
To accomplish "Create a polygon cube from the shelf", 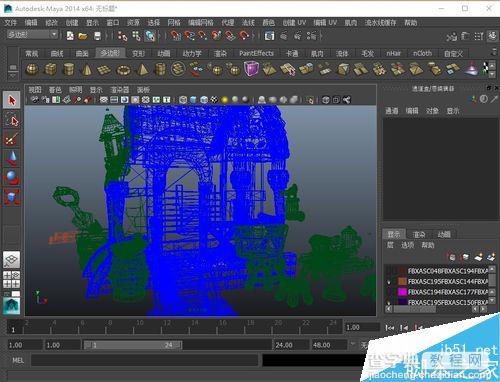I will point(50,70).
